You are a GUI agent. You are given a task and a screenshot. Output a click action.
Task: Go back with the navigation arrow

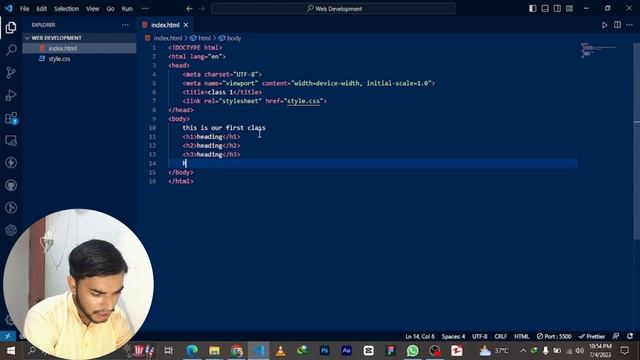click(189, 9)
